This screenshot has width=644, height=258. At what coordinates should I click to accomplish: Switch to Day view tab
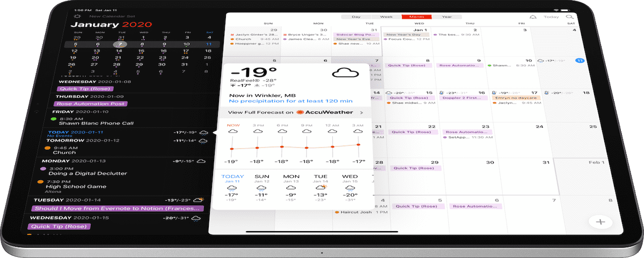pyautogui.click(x=356, y=17)
